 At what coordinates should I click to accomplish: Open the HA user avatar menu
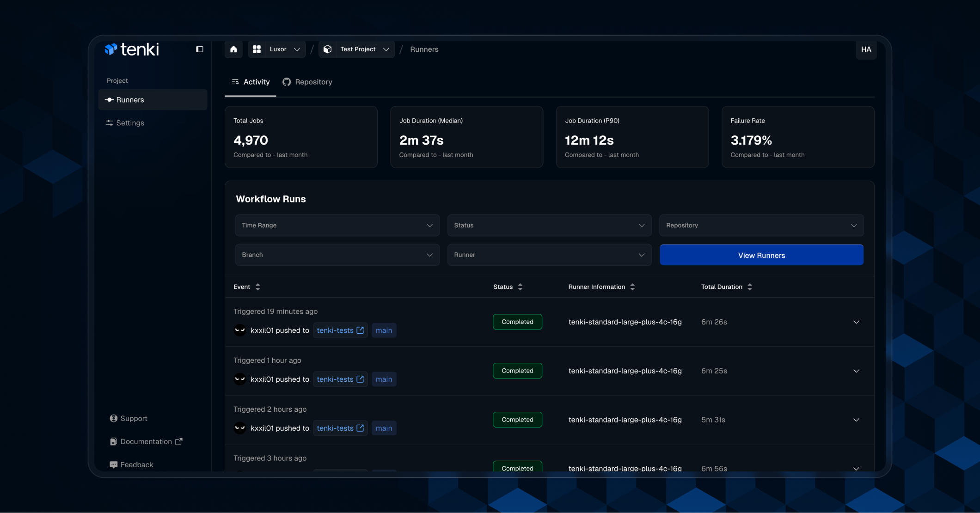tap(866, 49)
